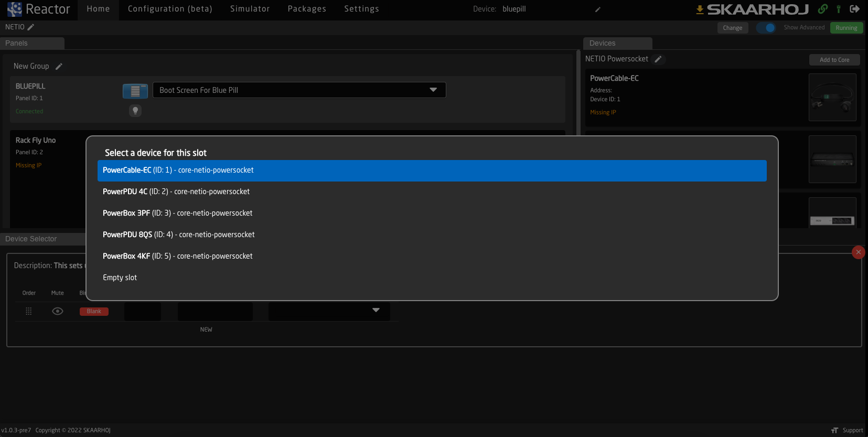Go to the Packages tab
The height and width of the screenshot is (437, 868).
click(307, 9)
